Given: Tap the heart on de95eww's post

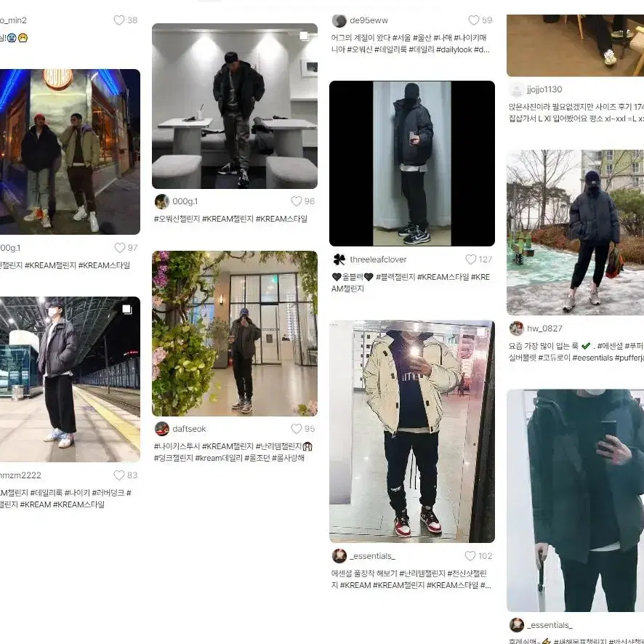Looking at the screenshot, I should (x=474, y=20).
